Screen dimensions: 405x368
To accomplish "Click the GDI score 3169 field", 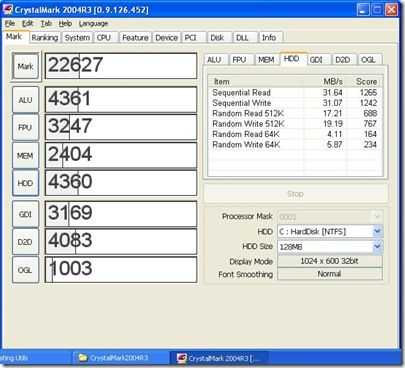I will click(121, 214).
